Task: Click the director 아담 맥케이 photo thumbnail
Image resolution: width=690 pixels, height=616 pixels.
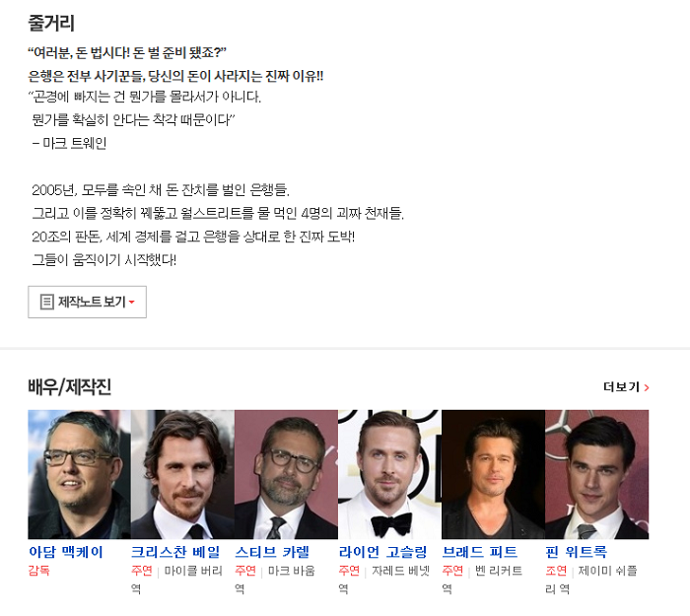Action: coord(80,474)
